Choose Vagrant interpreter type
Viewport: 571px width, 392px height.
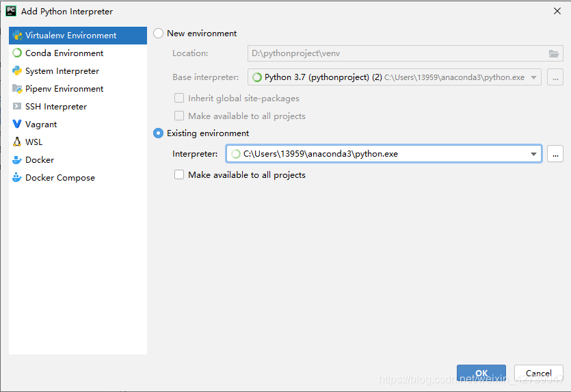pyautogui.click(x=78, y=125)
